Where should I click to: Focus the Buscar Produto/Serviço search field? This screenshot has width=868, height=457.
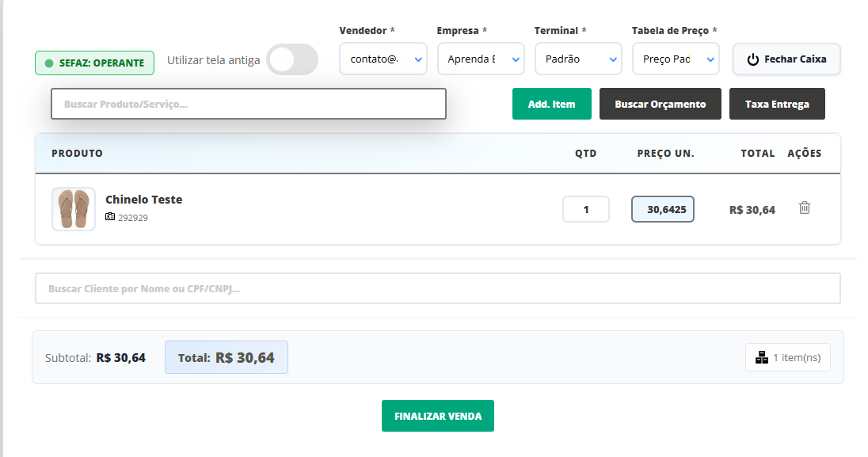pyautogui.click(x=249, y=104)
